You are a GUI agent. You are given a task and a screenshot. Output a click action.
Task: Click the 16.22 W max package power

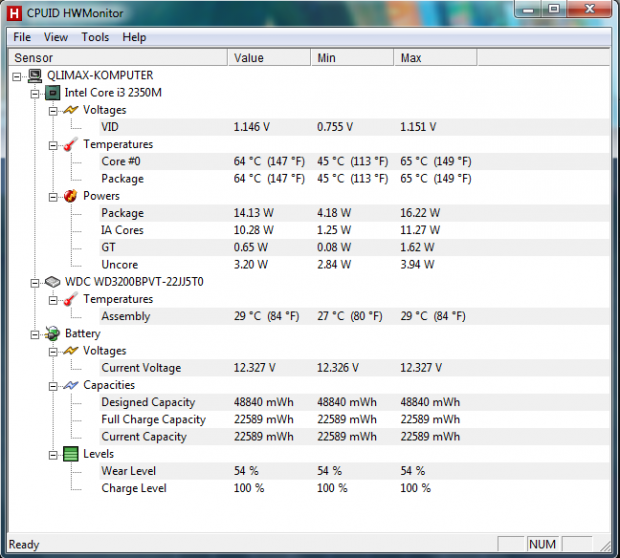click(420, 213)
